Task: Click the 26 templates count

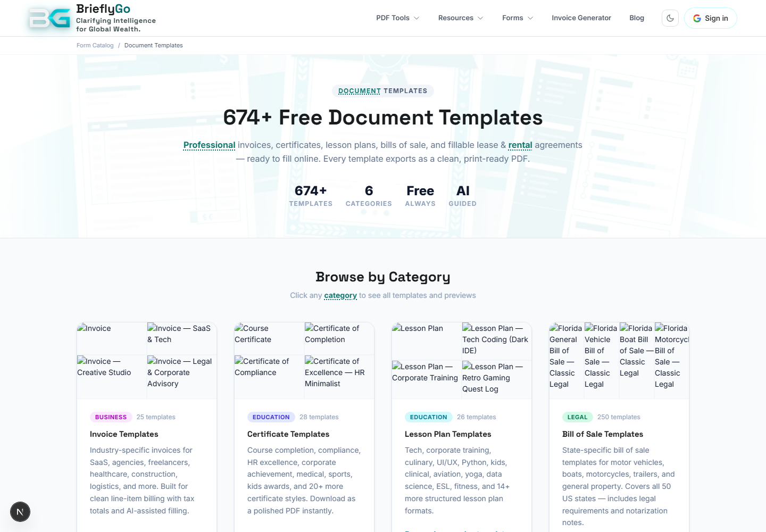Action: click(477, 417)
